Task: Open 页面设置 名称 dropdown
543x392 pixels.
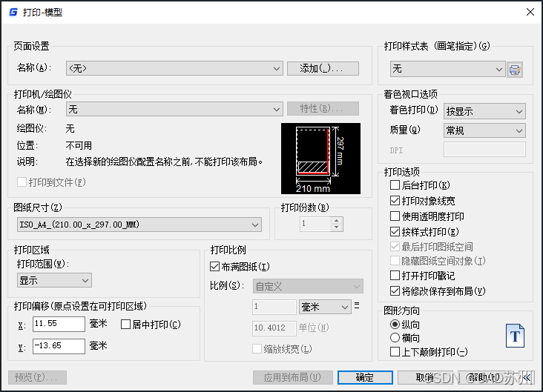Action: (x=174, y=68)
